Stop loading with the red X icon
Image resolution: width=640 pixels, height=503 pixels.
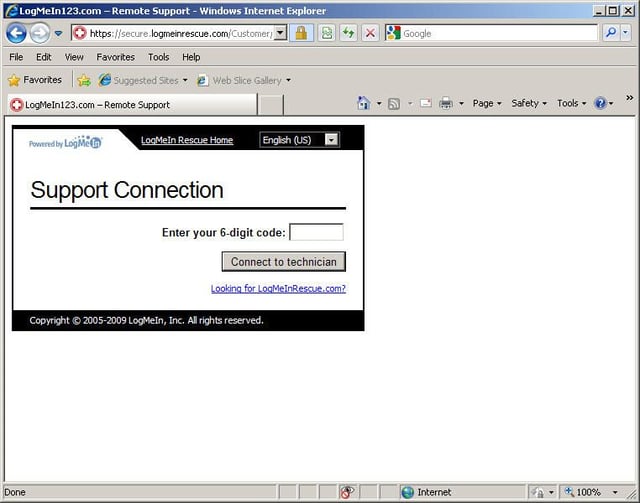[370, 33]
